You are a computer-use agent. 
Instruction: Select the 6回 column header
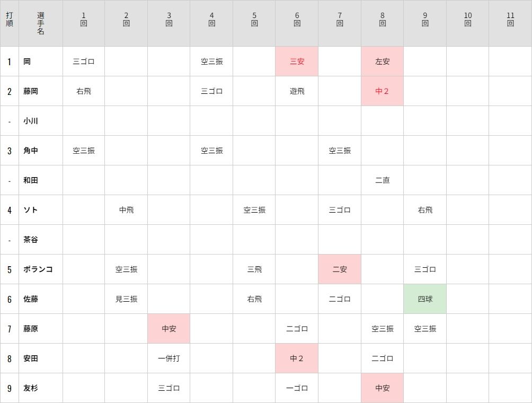point(297,20)
